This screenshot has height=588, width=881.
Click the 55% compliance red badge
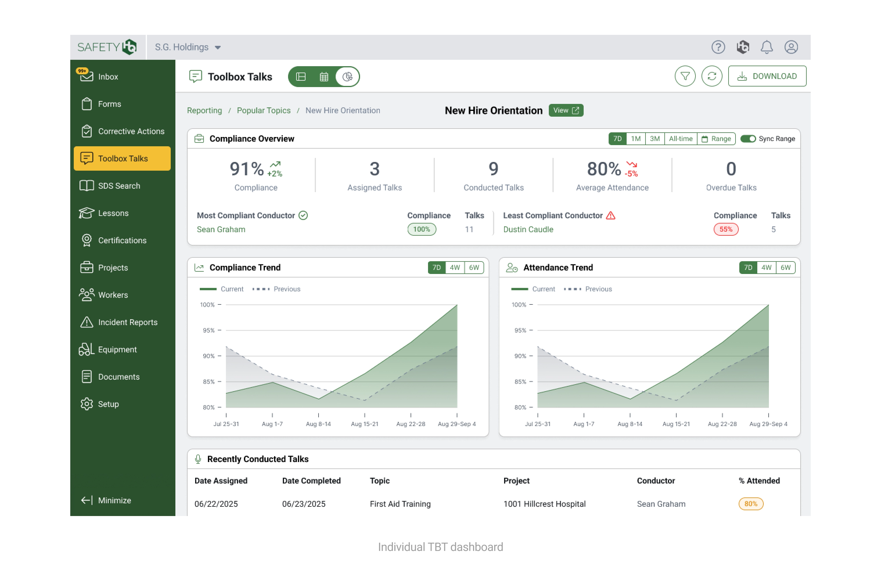(726, 230)
